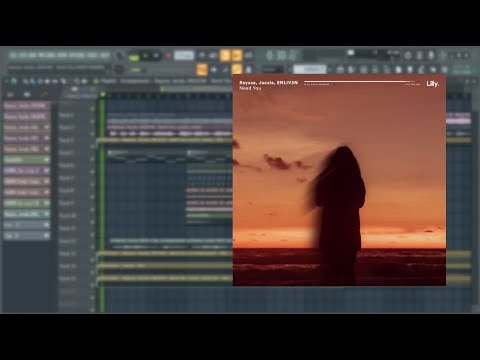Viewport: 480px width, 360px height.
Task: Click the tempo display field
Action: click(184, 56)
